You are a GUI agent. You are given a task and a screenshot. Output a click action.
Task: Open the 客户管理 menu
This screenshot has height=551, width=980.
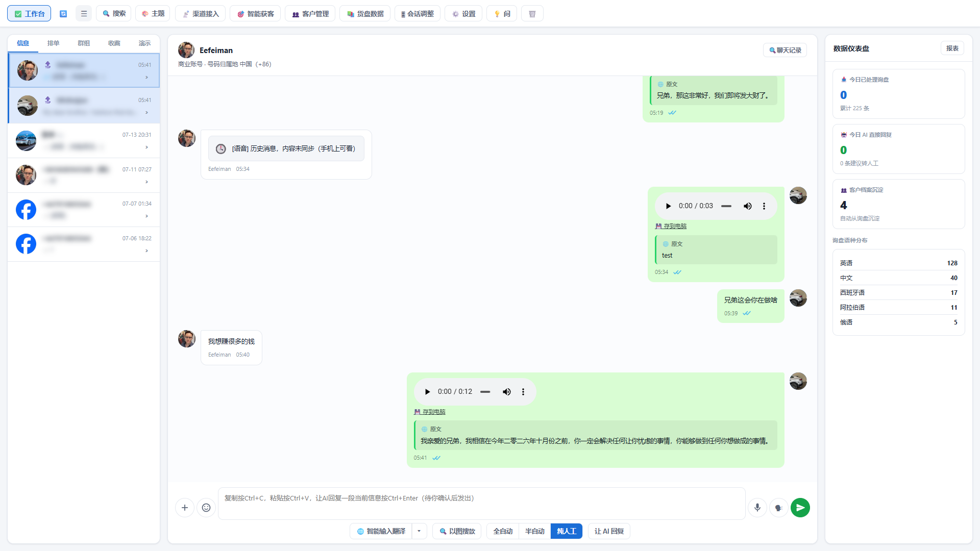point(310,14)
